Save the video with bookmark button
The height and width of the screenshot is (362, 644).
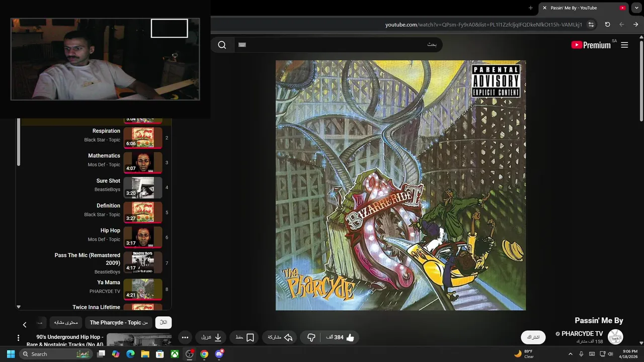pos(245,337)
